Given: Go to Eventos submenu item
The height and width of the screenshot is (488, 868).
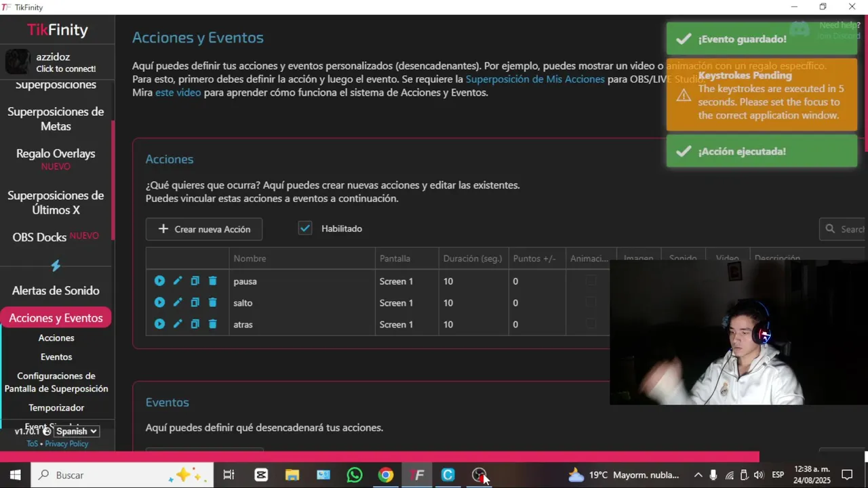Looking at the screenshot, I should pyautogui.click(x=56, y=357).
